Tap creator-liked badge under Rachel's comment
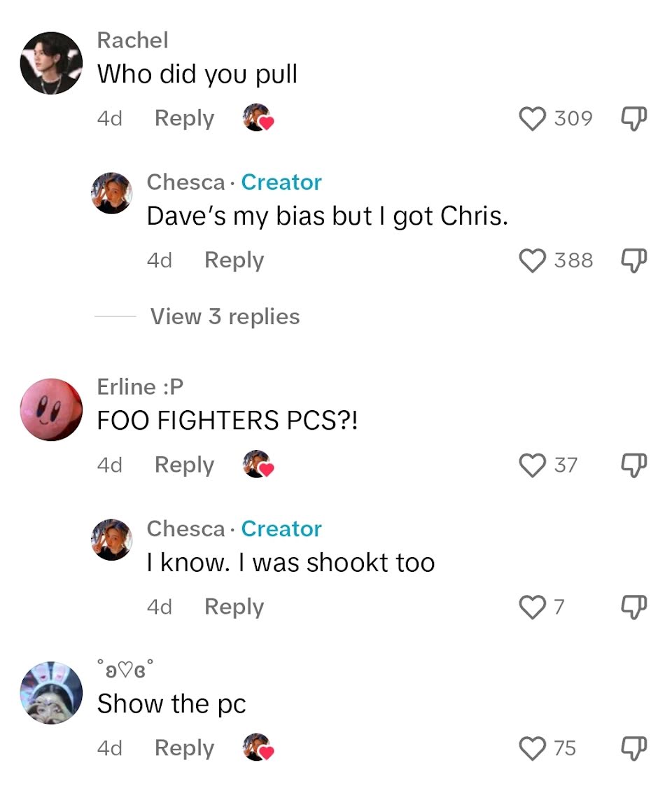This screenshot has height=786, width=672. (258, 118)
